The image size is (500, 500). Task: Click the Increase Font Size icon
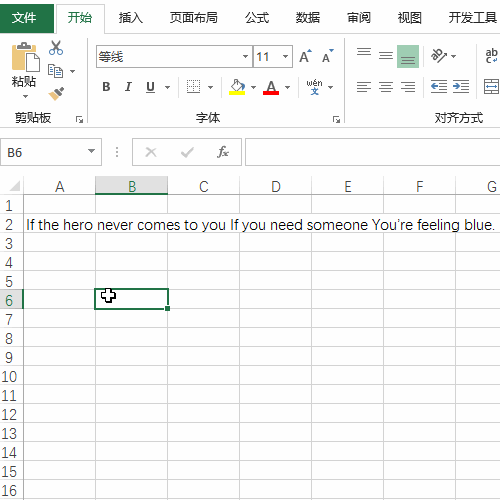pyautogui.click(x=305, y=56)
